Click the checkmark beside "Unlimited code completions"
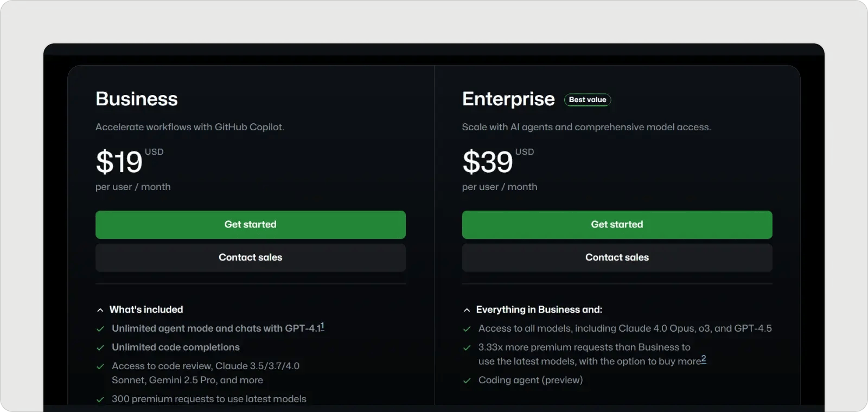Image resolution: width=868 pixels, height=412 pixels. 101,347
